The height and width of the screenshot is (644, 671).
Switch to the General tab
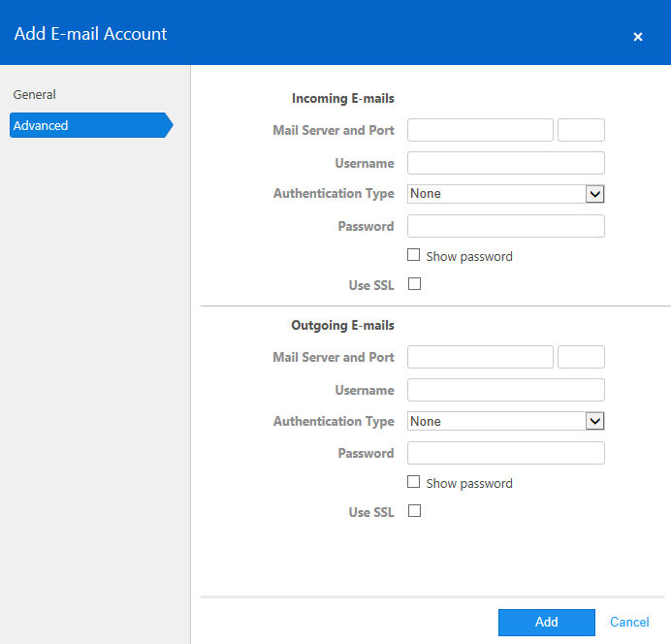point(34,95)
